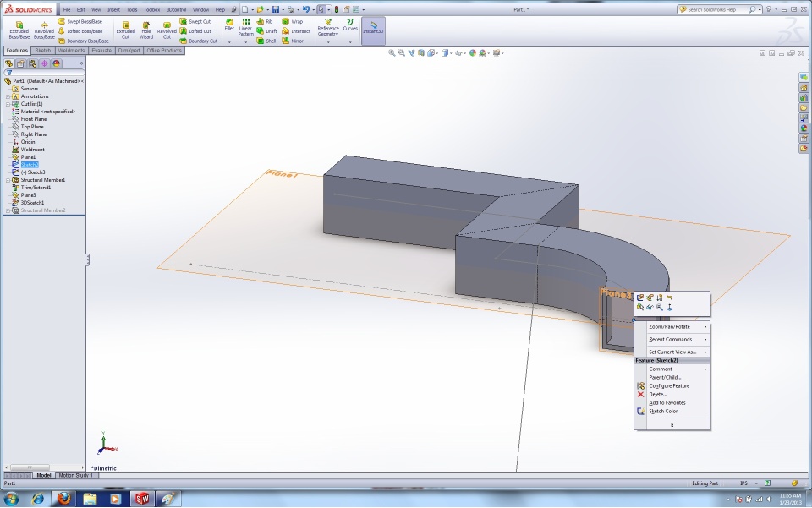Open the ConfigurationManager tab icon
The image size is (812, 508).
coord(33,63)
